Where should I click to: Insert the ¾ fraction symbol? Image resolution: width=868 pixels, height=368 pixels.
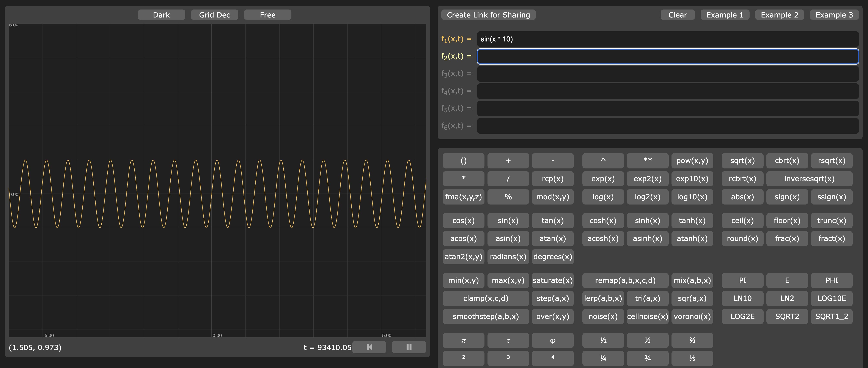[x=647, y=358]
